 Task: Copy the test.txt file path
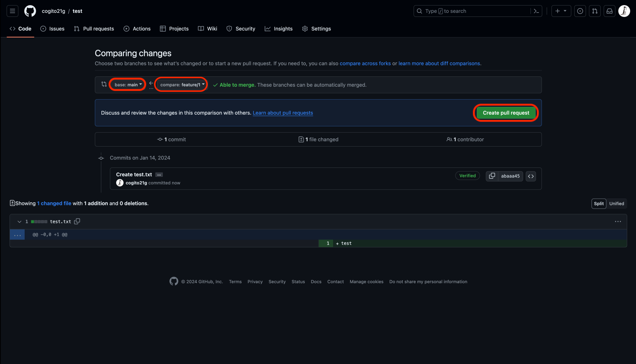[77, 221]
